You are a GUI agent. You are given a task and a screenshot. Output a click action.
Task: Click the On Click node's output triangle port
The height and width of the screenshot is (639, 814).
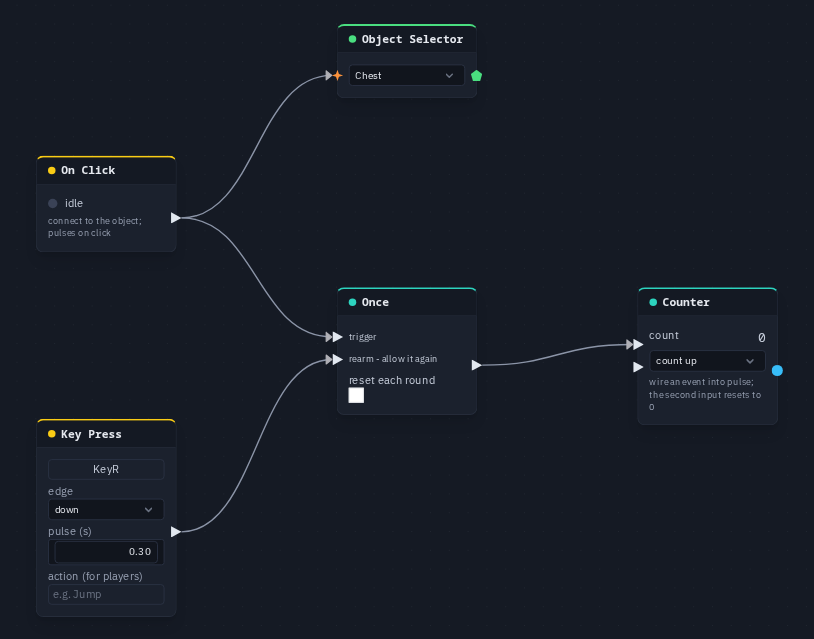point(176,217)
